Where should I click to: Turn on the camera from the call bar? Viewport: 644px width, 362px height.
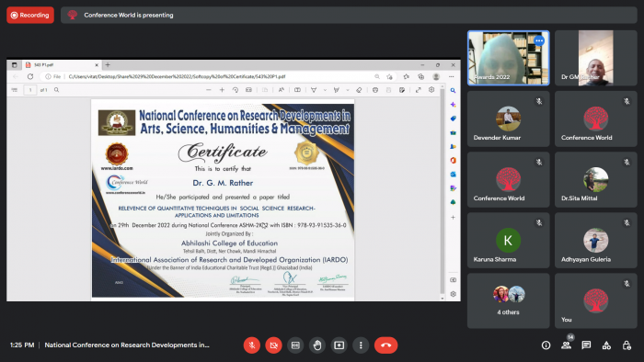click(x=273, y=345)
